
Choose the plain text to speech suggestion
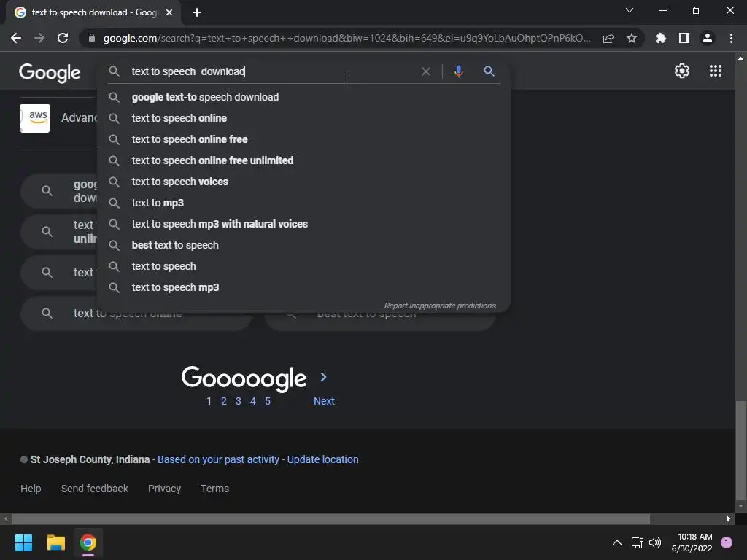click(303, 266)
